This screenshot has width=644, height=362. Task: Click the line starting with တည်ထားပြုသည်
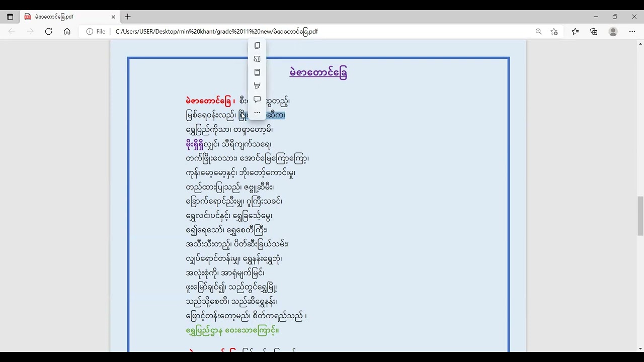(x=230, y=187)
